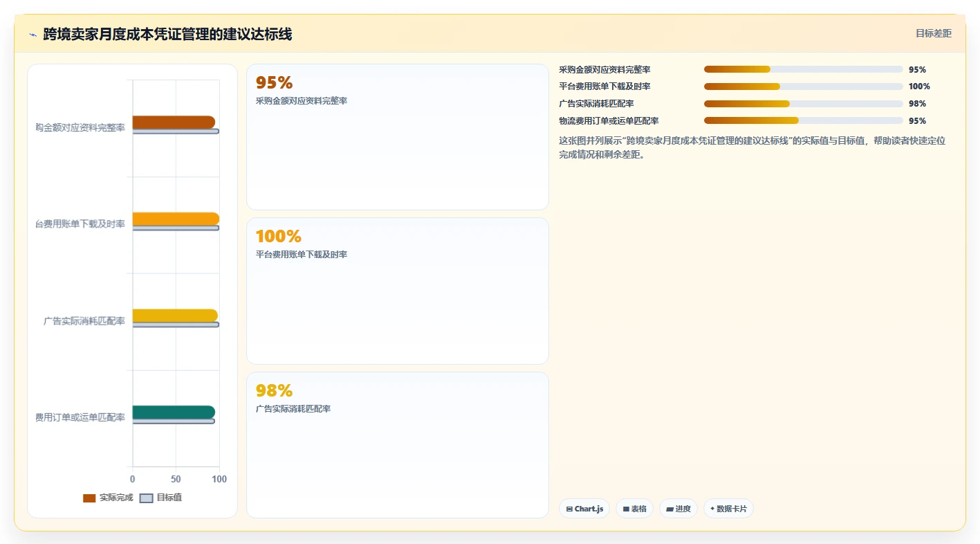Click the progress label 平台费用账单下载及时率
The height and width of the screenshot is (544, 980).
point(604,87)
